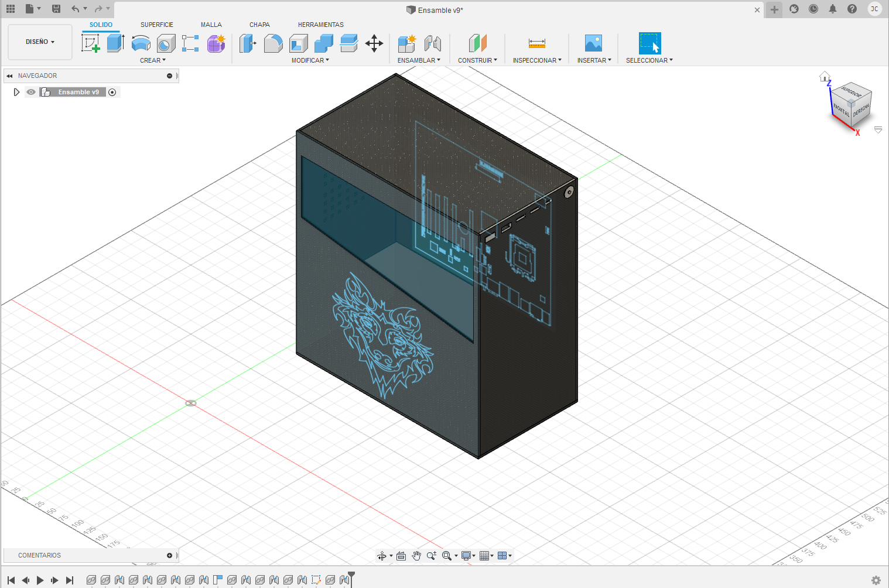Collapse the Navegador panel minus button
The width and height of the screenshot is (889, 588).
[x=169, y=76]
